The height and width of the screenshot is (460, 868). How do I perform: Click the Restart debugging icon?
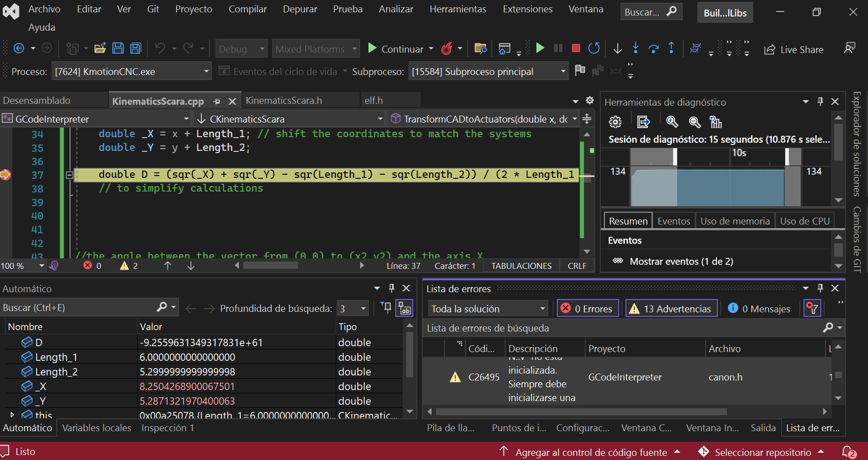tap(594, 48)
